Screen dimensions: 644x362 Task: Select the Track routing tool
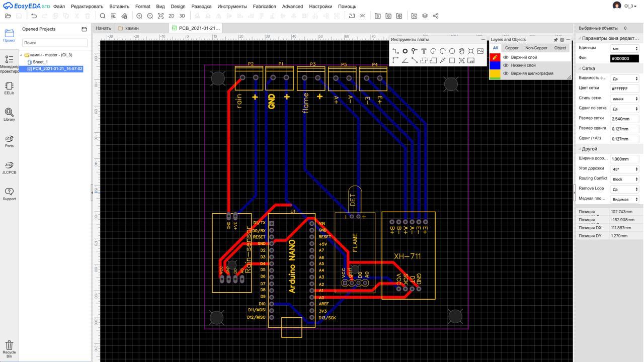[395, 51]
